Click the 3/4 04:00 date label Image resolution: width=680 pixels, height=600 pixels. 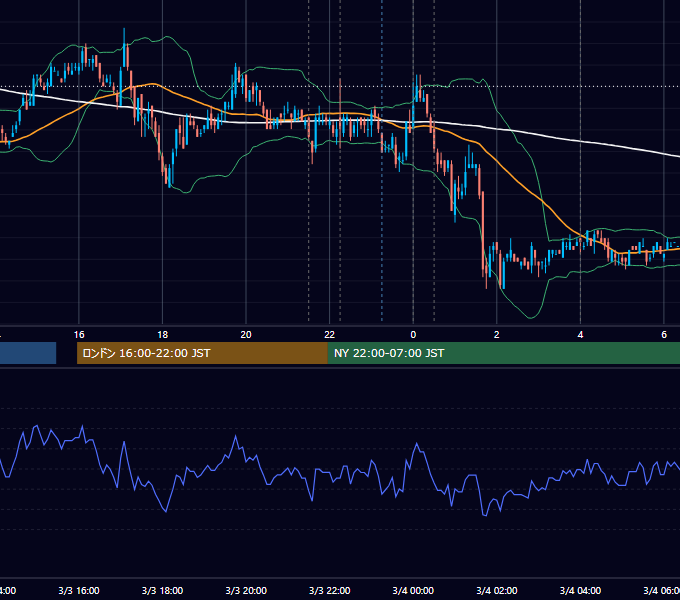tap(580, 590)
